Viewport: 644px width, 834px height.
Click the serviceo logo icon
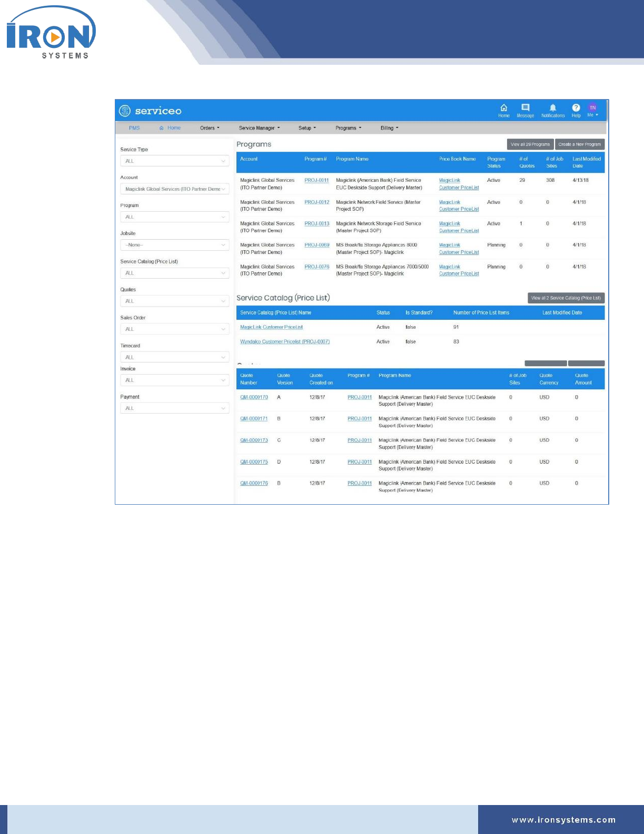125,111
